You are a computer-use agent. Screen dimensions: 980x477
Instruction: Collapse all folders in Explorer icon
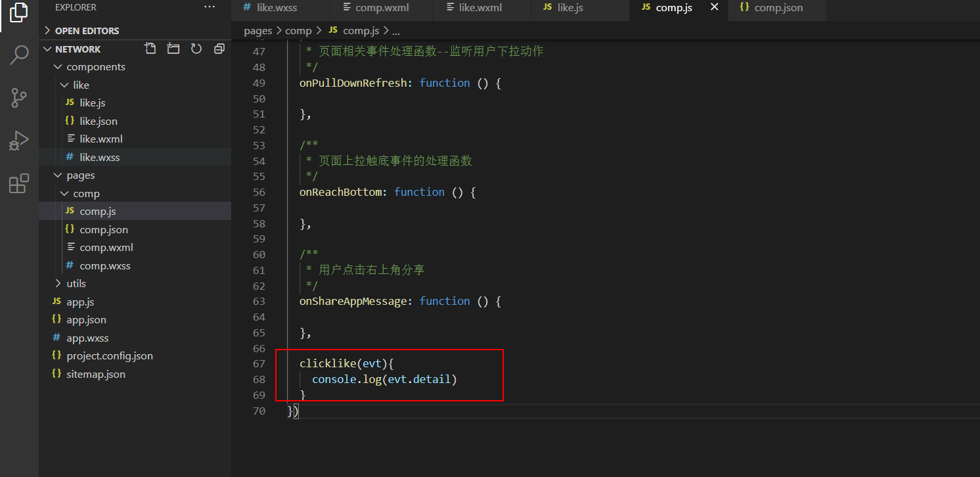point(219,49)
